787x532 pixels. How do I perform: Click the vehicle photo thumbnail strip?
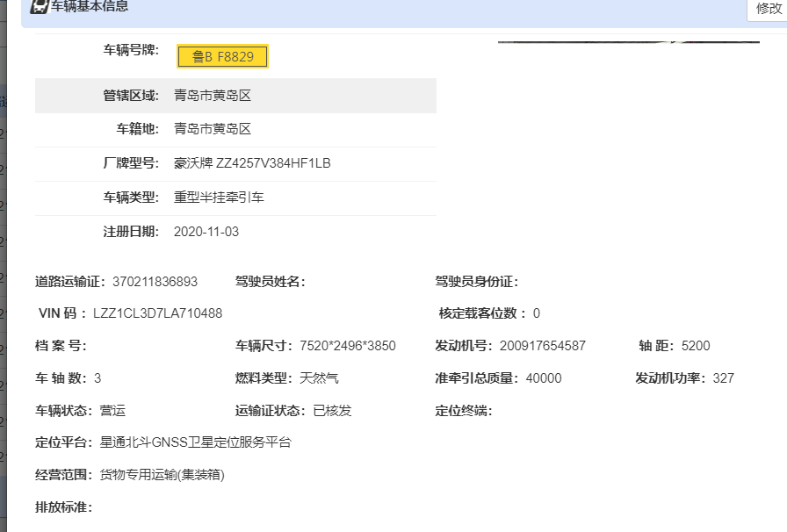tap(628, 41)
